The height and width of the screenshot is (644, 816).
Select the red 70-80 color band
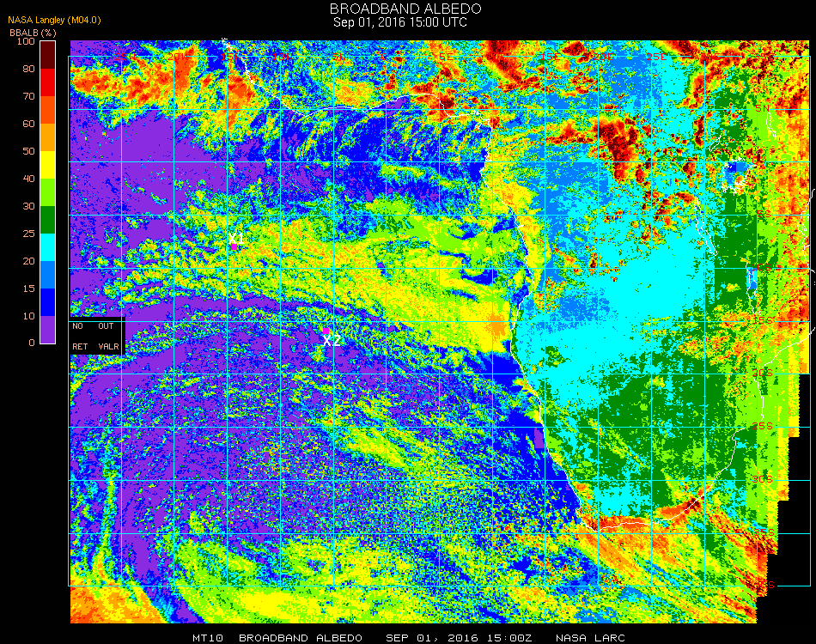coord(48,82)
